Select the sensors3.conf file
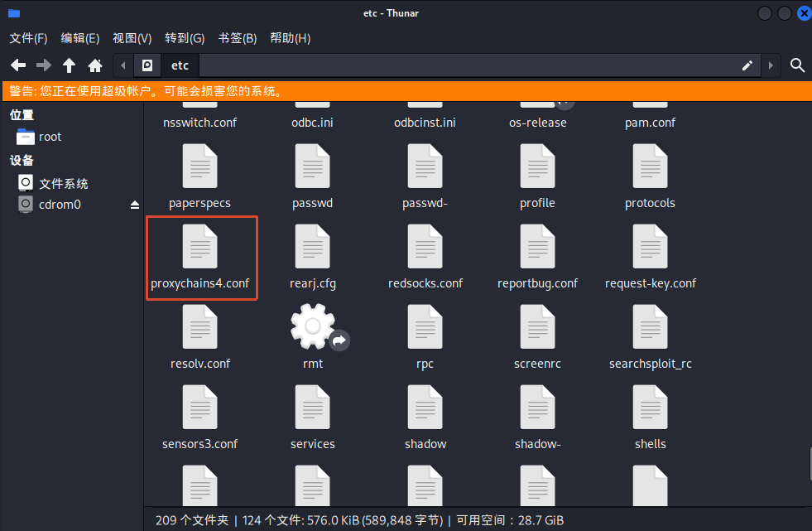 (x=199, y=417)
